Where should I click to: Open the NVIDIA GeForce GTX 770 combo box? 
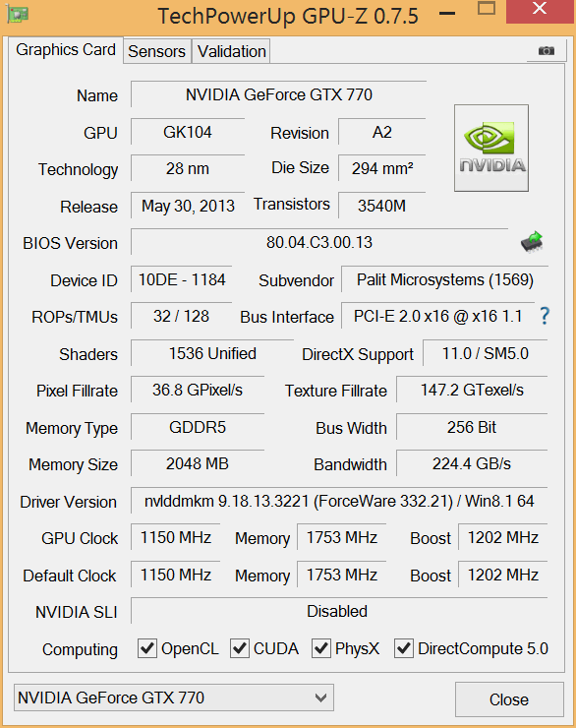(x=174, y=698)
